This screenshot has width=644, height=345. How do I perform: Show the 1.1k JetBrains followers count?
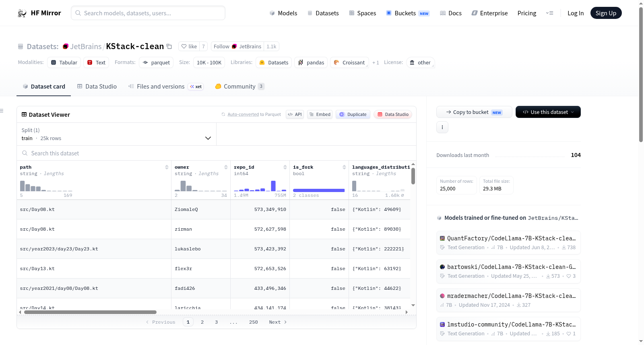[x=271, y=46]
